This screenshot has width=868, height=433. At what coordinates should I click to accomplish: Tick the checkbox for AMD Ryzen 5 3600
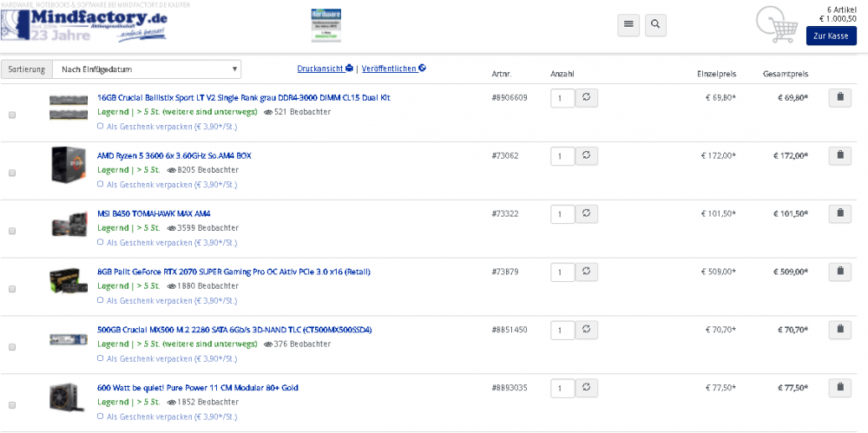click(12, 173)
